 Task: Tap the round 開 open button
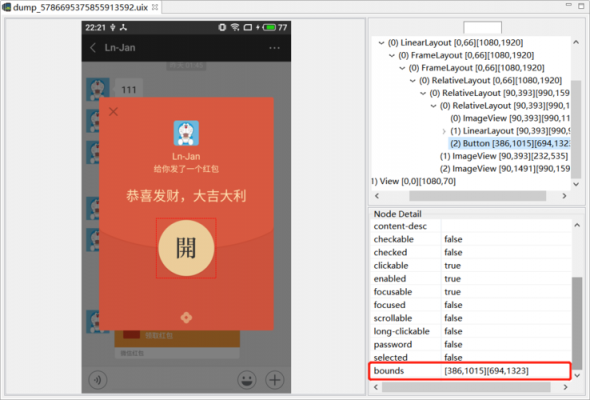tap(186, 248)
